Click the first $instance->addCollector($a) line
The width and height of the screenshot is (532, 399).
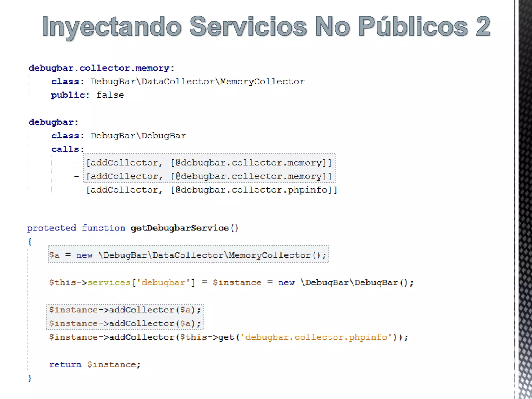click(x=125, y=310)
